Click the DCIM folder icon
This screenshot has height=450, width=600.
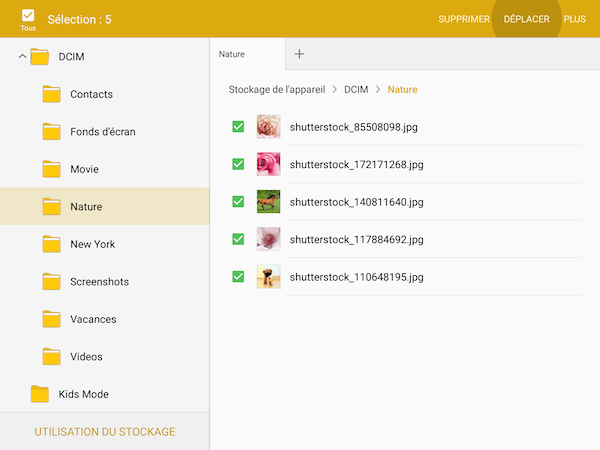pos(40,57)
